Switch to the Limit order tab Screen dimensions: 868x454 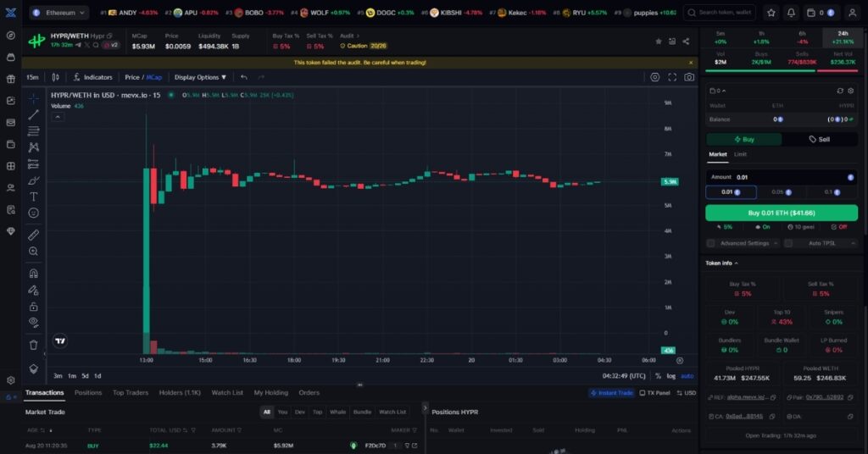pyautogui.click(x=740, y=154)
